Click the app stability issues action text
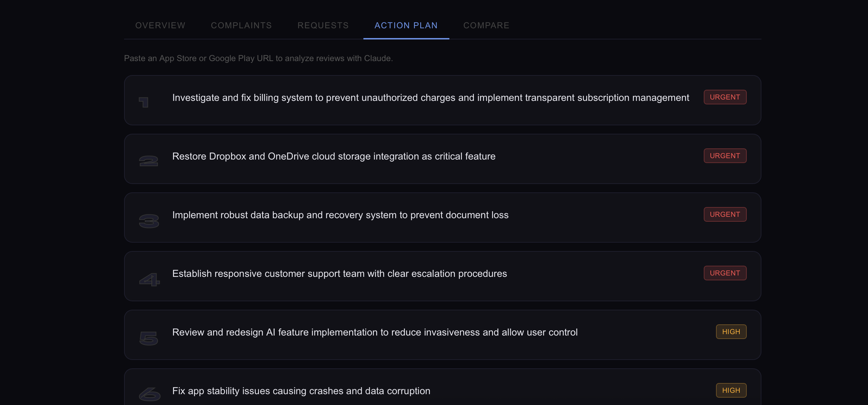The height and width of the screenshot is (405, 868). pos(301,391)
